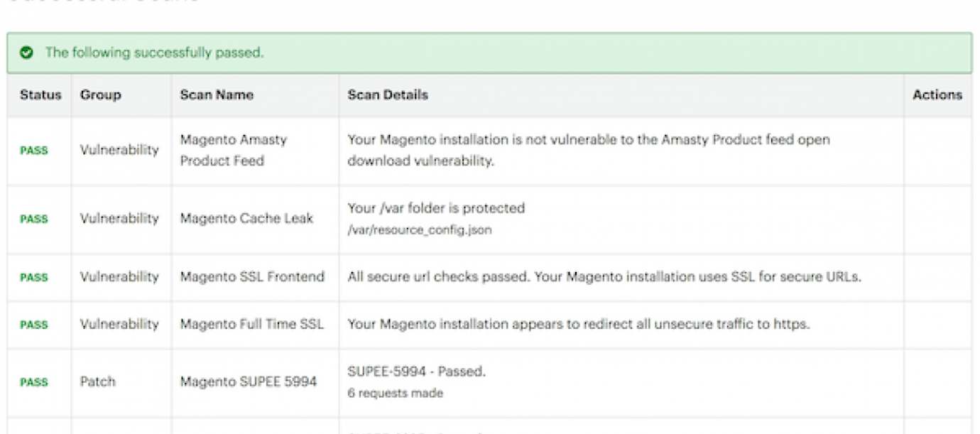The width and height of the screenshot is (980, 434).
Task: Select the Magento SUPEE 5994 scan name
Action: tap(248, 382)
